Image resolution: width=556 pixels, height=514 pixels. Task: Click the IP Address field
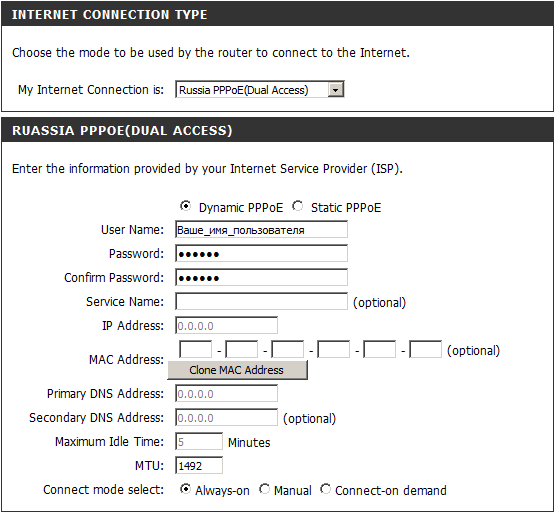pyautogui.click(x=226, y=325)
